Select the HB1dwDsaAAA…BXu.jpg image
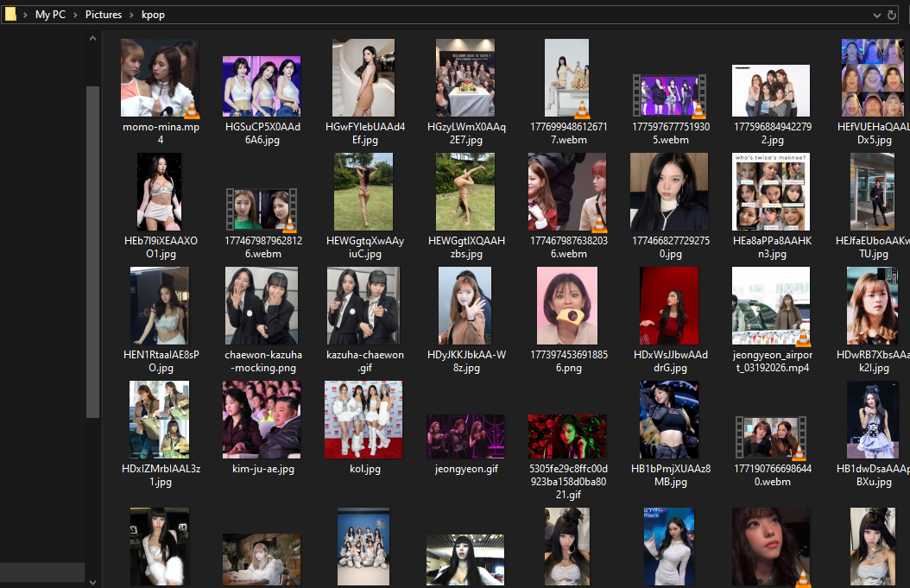 (872, 420)
